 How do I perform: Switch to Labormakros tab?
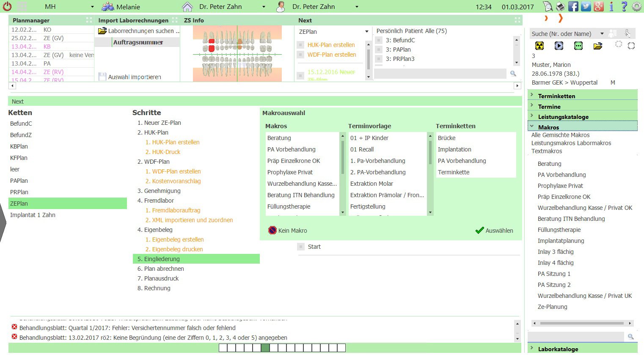593,143
